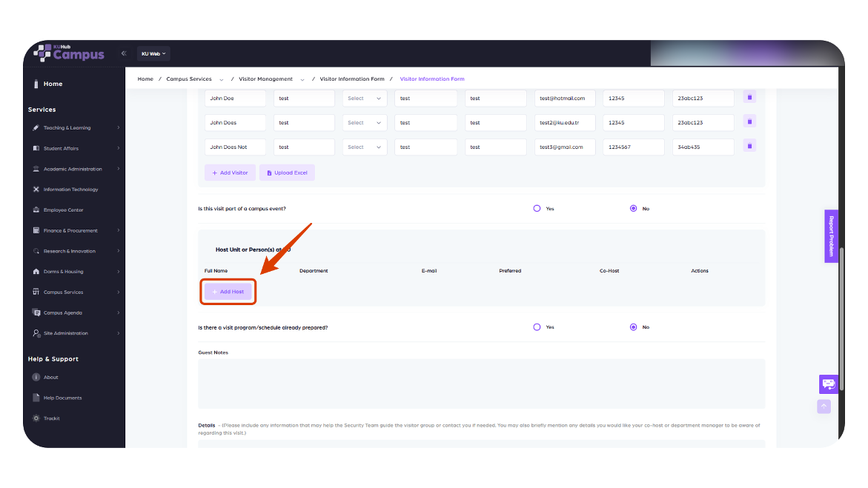Open Trackit from the sidebar
The height and width of the screenshot is (488, 868).
[51, 418]
